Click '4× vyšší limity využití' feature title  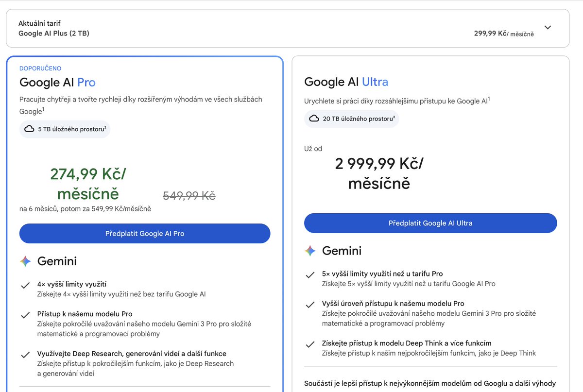pyautogui.click(x=72, y=284)
